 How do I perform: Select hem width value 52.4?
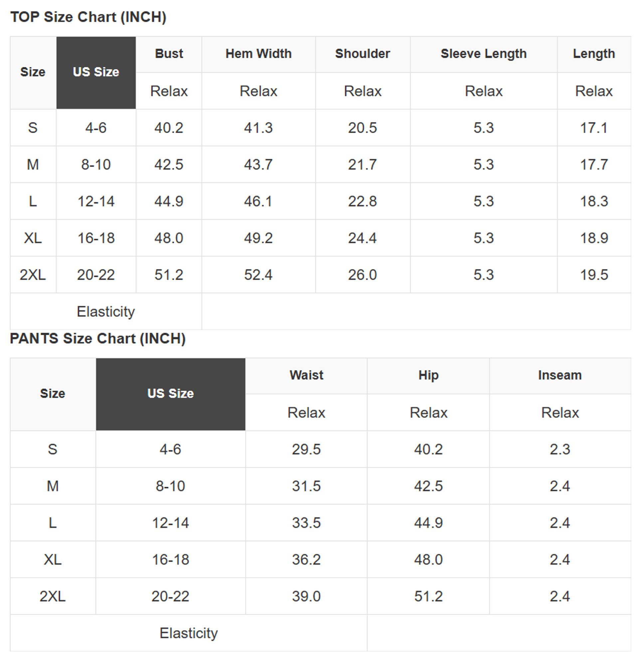click(x=258, y=275)
